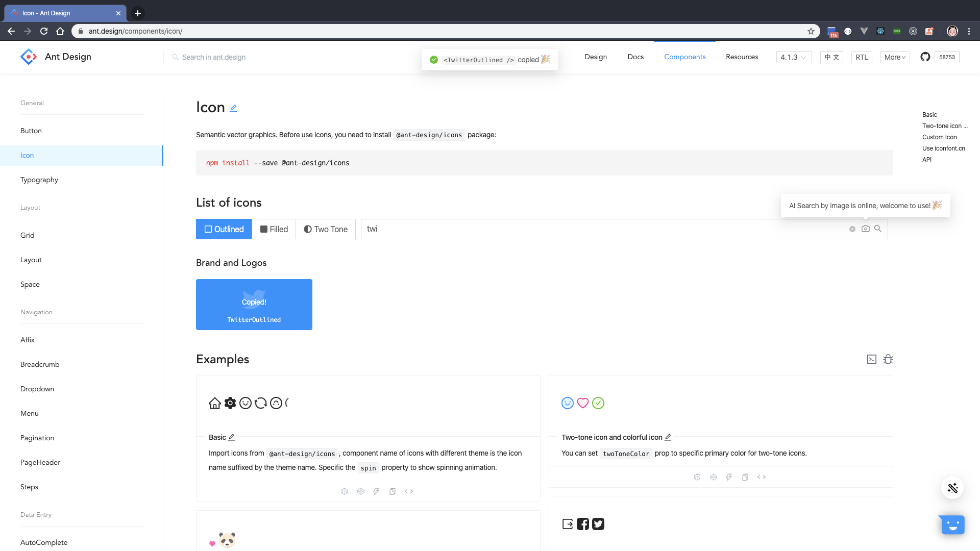Open Typography in the sidebar
The image size is (980, 551).
click(x=39, y=180)
